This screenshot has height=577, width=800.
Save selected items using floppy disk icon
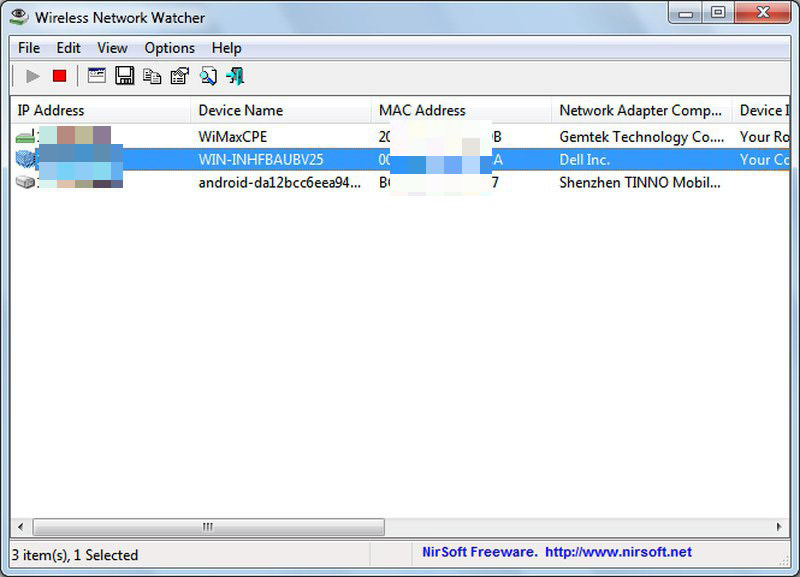tap(123, 75)
